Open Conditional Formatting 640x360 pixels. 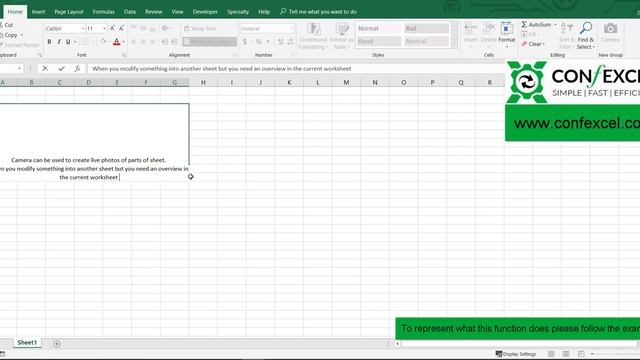click(x=313, y=36)
